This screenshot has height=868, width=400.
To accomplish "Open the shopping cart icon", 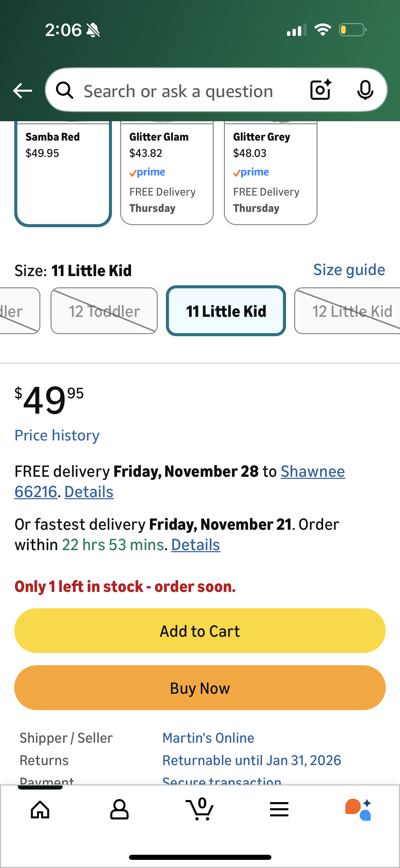I will point(200,810).
